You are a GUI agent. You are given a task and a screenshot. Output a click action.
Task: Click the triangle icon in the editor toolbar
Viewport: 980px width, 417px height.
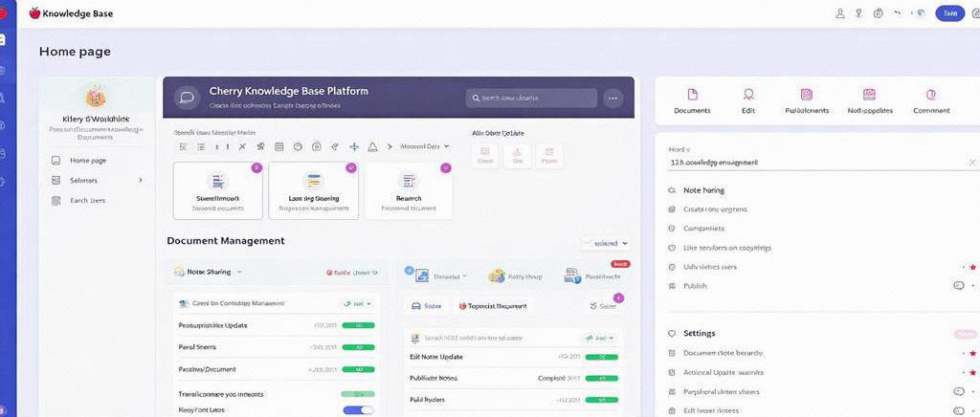point(372,146)
